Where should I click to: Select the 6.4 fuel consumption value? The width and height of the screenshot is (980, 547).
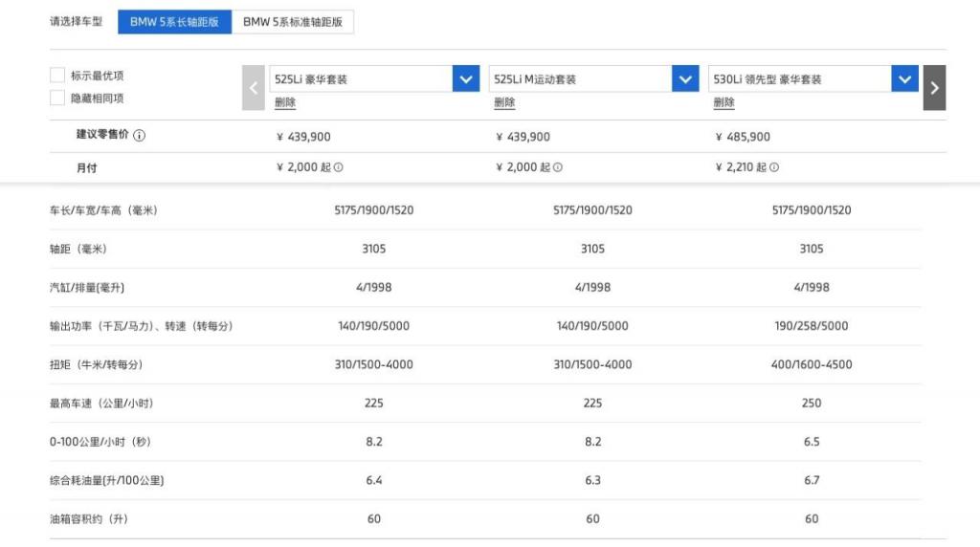374,480
